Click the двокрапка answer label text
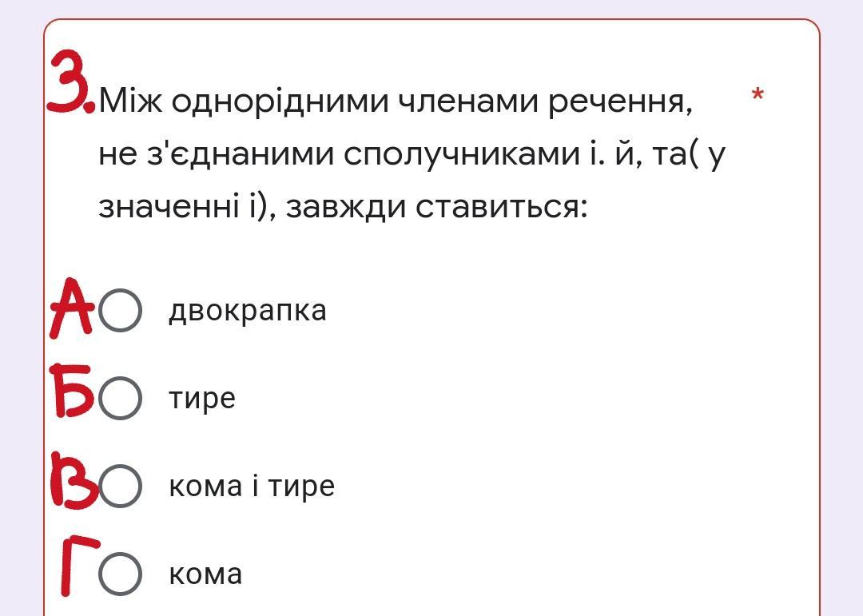Screen dimensions: 863x616 [x=247, y=310]
